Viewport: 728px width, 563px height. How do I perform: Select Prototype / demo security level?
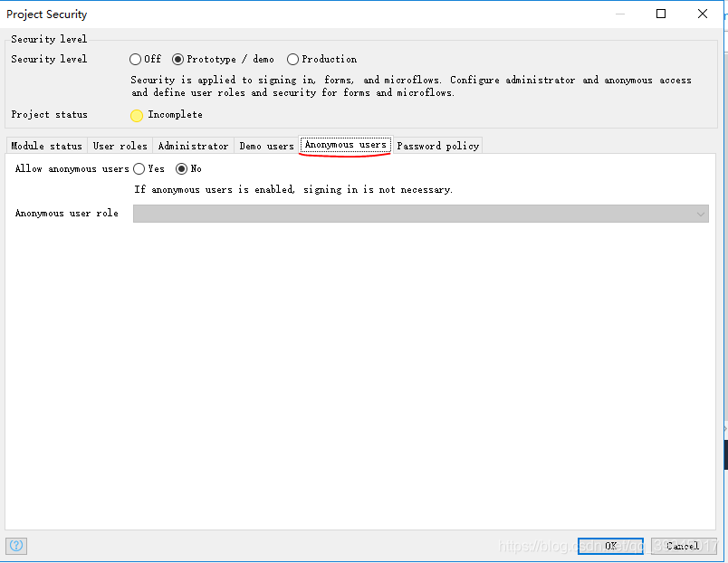[x=177, y=60]
